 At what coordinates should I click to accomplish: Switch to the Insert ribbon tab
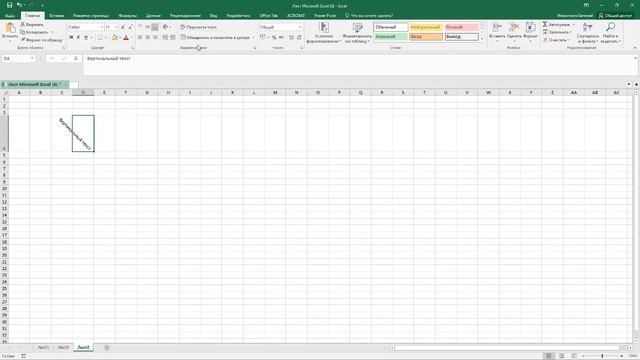[x=57, y=16]
